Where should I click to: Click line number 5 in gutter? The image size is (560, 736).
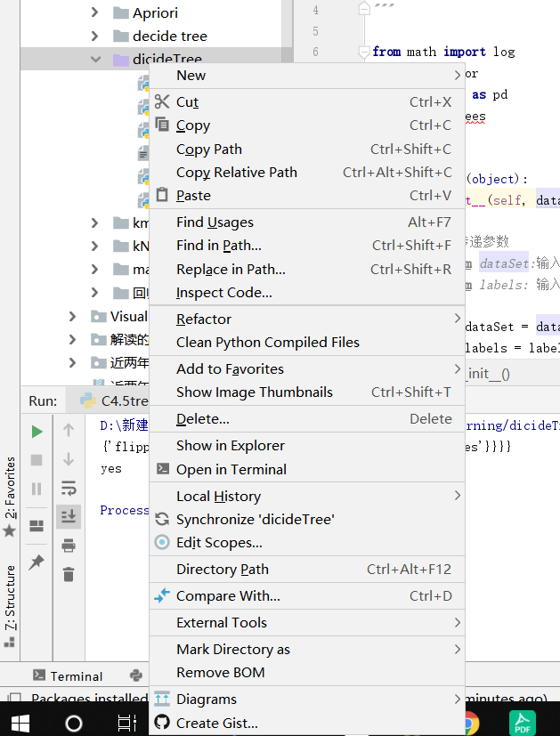tap(315, 31)
